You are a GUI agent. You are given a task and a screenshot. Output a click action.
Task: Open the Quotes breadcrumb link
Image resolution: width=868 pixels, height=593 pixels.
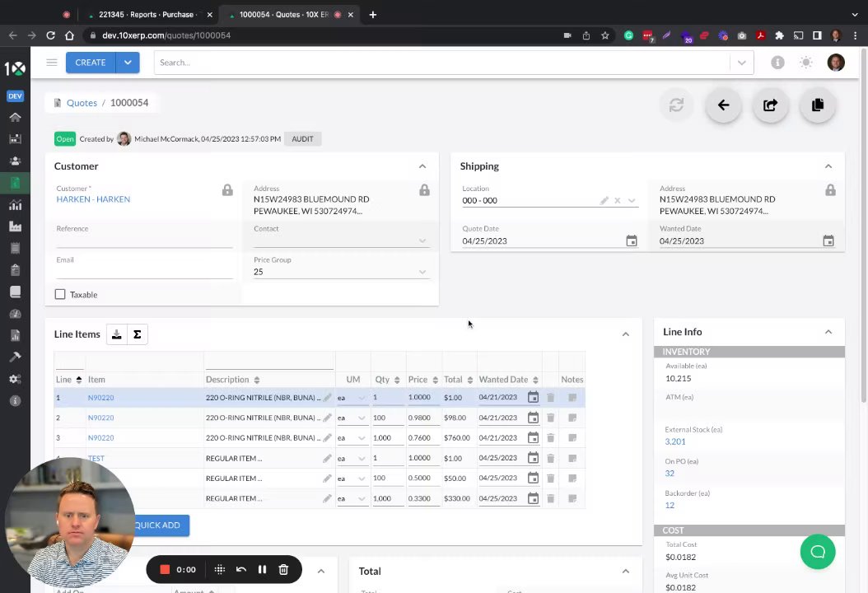(82, 102)
